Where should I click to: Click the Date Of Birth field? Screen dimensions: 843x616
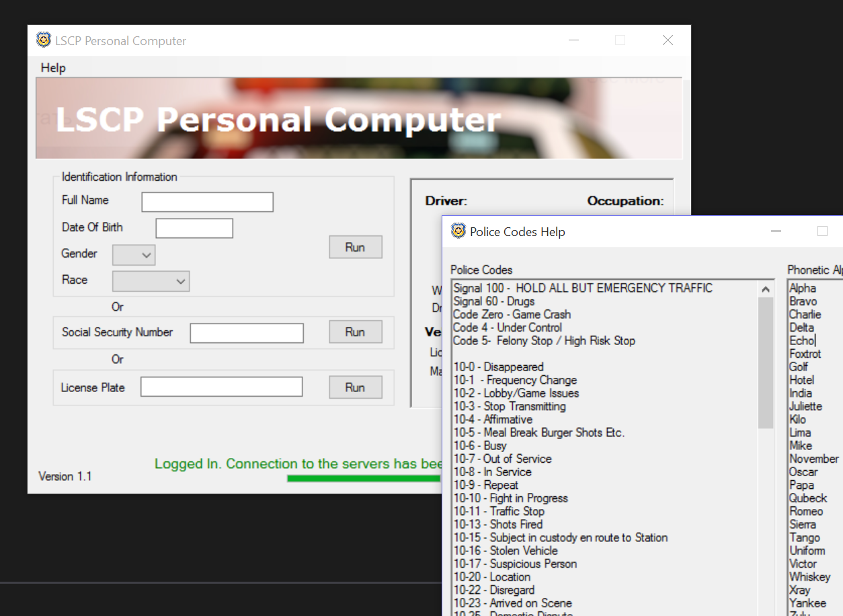(194, 229)
